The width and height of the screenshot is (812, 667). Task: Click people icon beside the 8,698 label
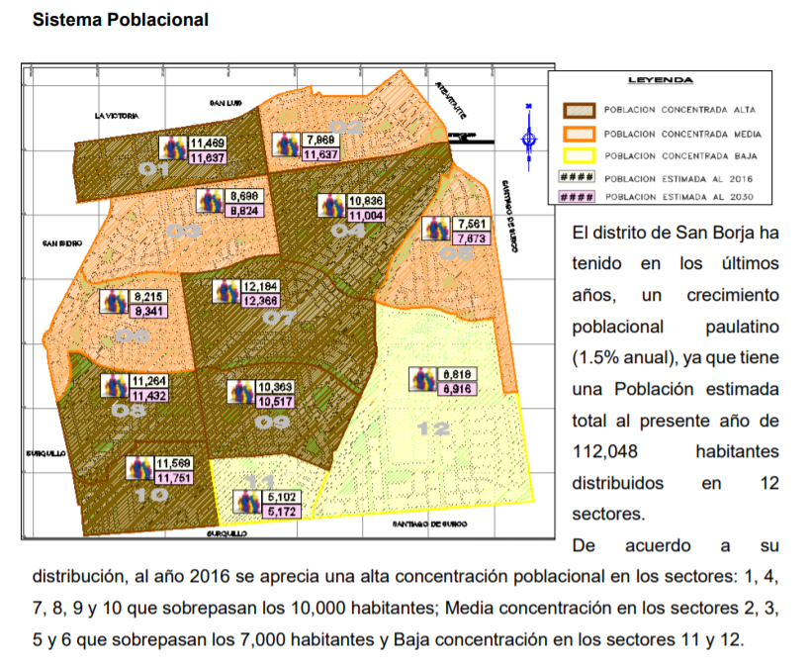pos(213,202)
